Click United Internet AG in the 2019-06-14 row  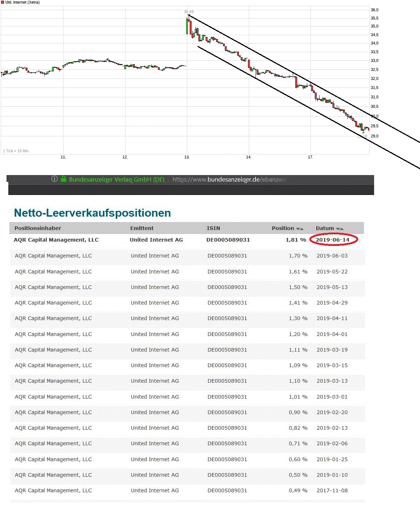pyautogui.click(x=156, y=240)
